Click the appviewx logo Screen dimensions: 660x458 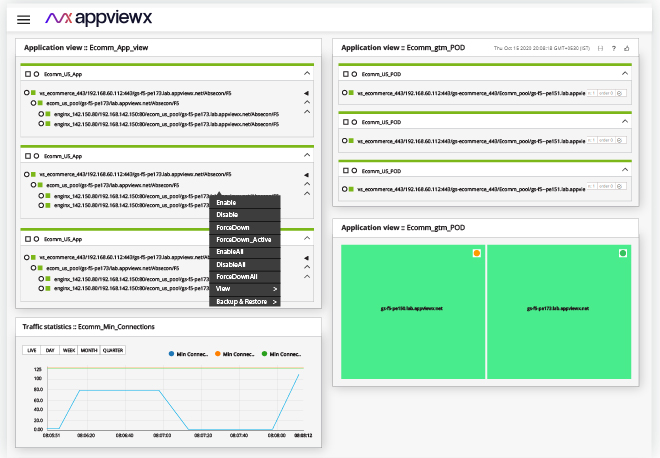coord(98,18)
